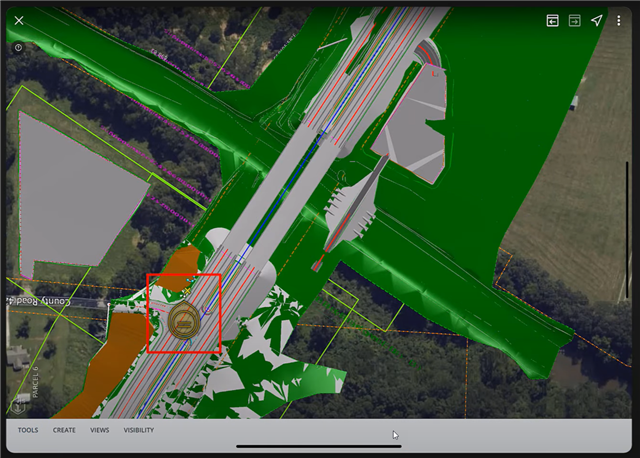The image size is (640, 458).
Task: Click the County Road label on the map
Action: 38,300
